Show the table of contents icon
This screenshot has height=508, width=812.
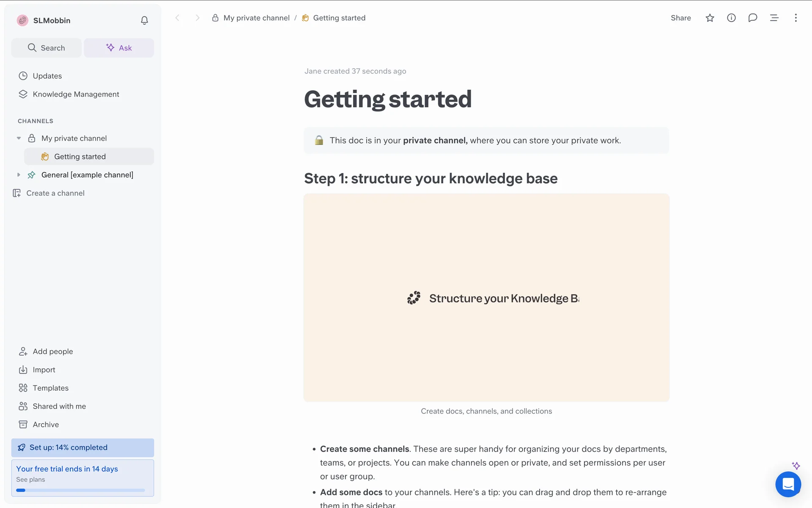(x=774, y=18)
